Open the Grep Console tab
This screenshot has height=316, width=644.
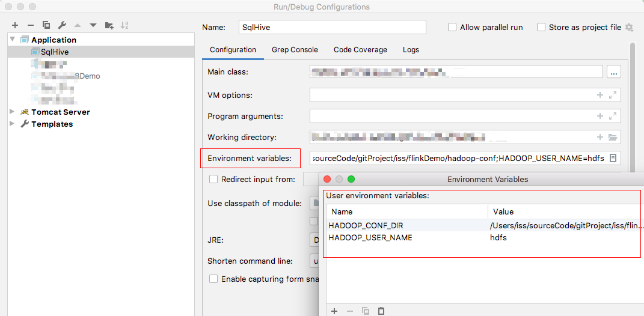(295, 50)
